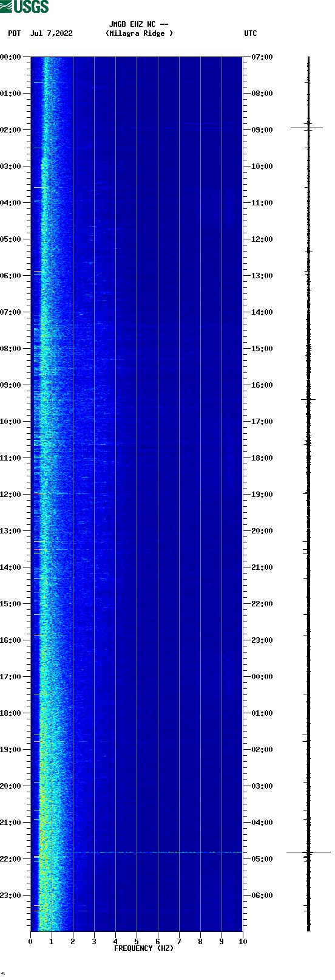The height and width of the screenshot is (980, 335).
Task: Click frequency axis tick label '3'
Action: tap(94, 942)
